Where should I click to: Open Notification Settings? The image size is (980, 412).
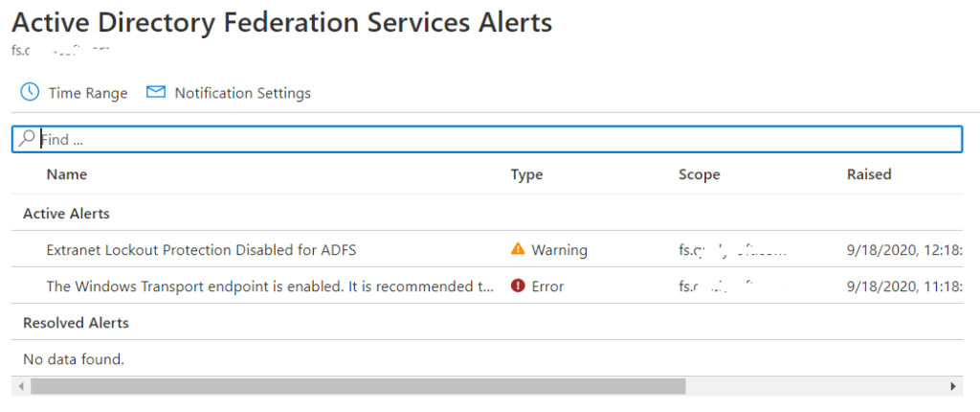pos(242,93)
